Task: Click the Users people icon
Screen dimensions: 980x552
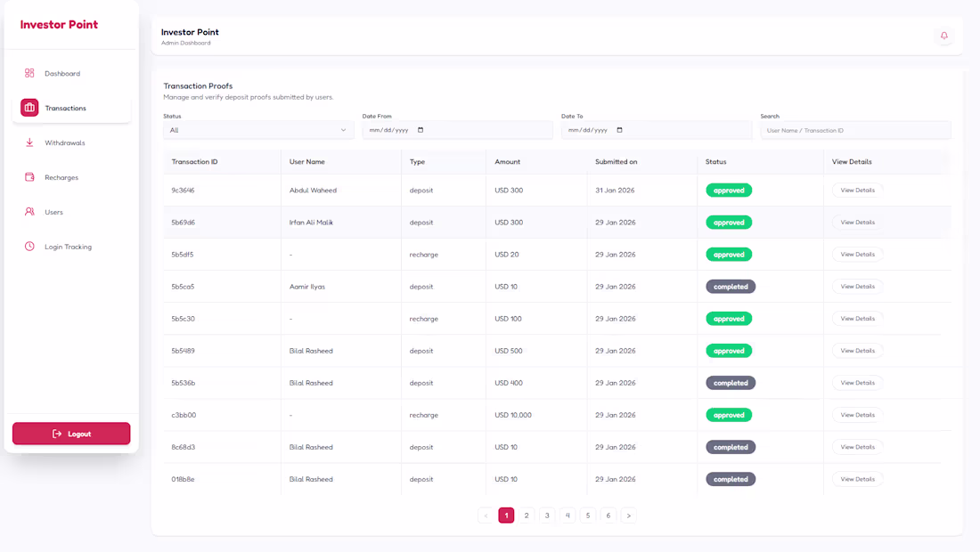Action: (x=29, y=212)
